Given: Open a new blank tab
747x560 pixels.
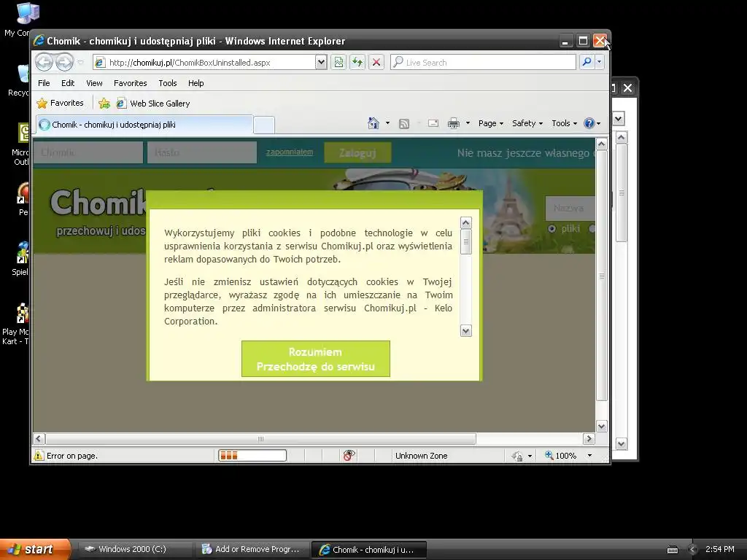Looking at the screenshot, I should tap(264, 125).
